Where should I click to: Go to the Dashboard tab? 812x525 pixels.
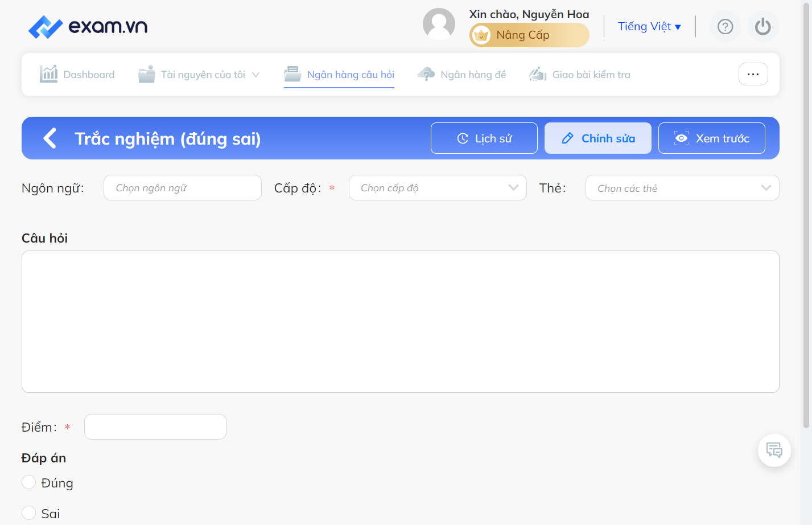click(x=77, y=74)
